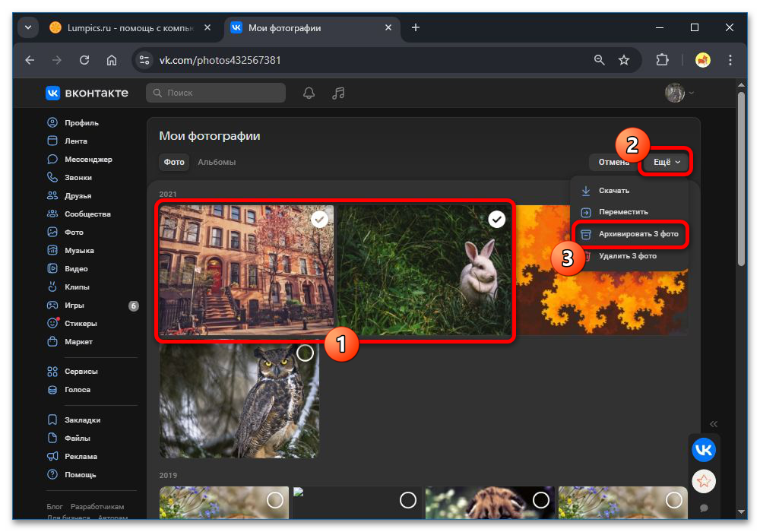Reload the page
Image resolution: width=760 pixels, height=532 pixels.
coord(84,60)
